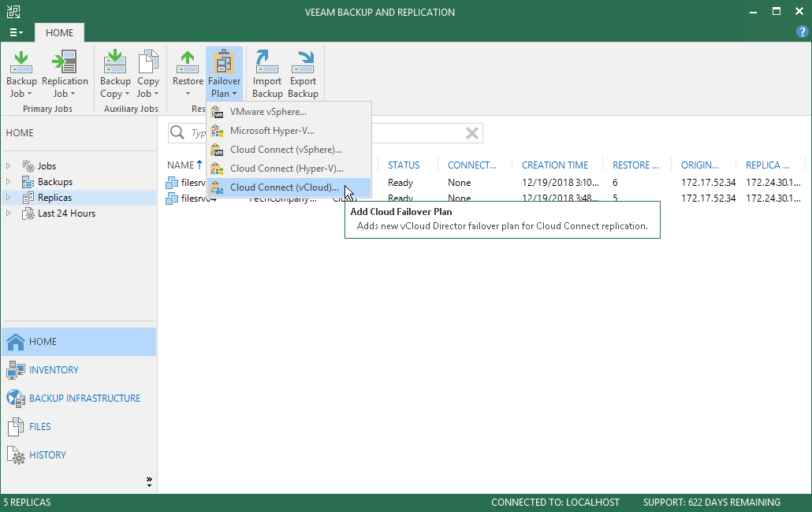The width and height of the screenshot is (812, 512).
Task: Go to the FILES view
Action: click(40, 427)
